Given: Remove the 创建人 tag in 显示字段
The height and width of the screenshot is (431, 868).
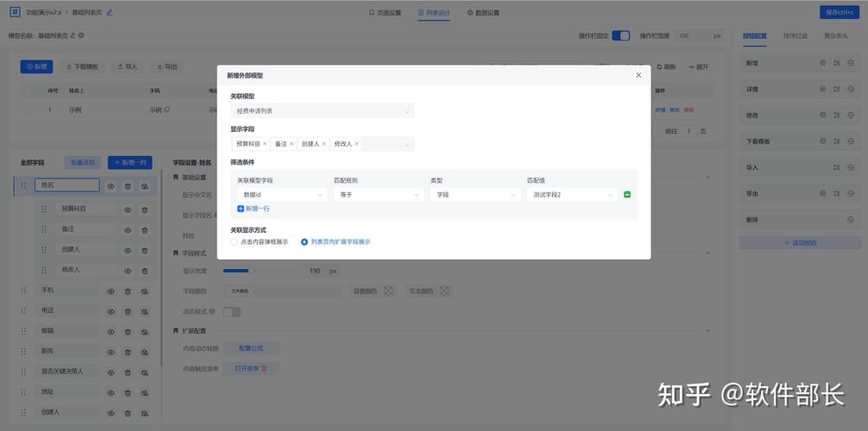Looking at the screenshot, I should (324, 144).
